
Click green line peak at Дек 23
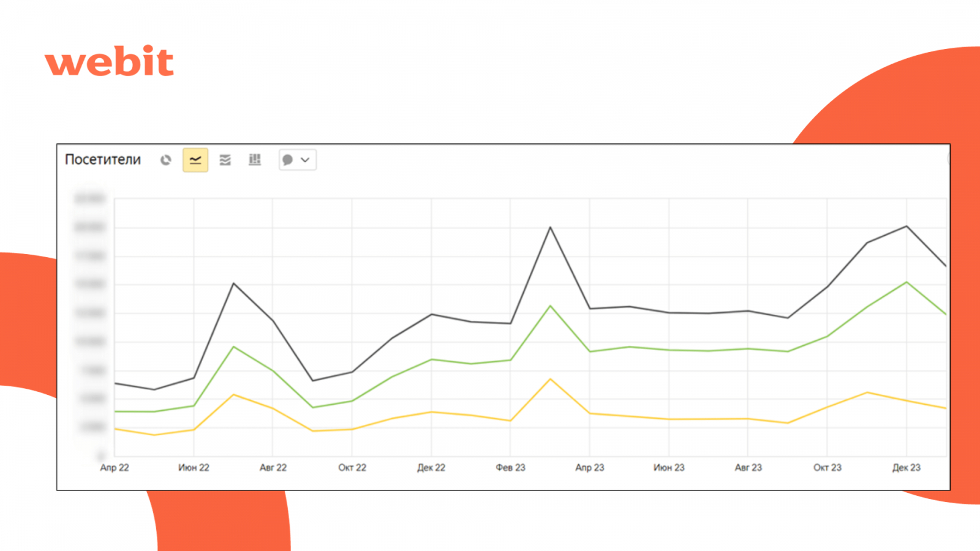(907, 282)
